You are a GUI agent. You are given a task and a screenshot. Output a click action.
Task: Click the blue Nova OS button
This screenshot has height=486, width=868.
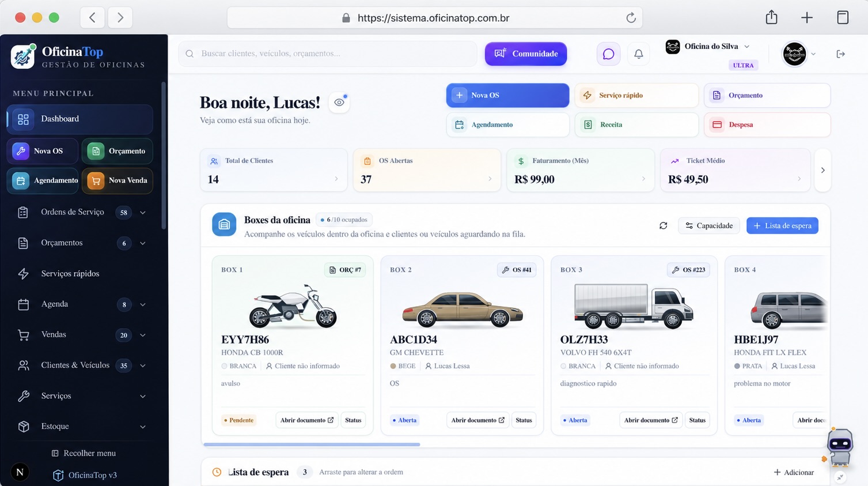click(x=507, y=95)
